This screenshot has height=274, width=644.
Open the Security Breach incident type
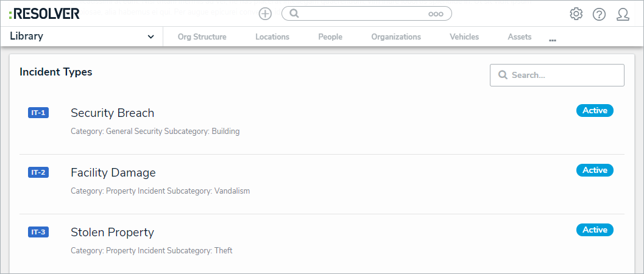pyautogui.click(x=113, y=113)
